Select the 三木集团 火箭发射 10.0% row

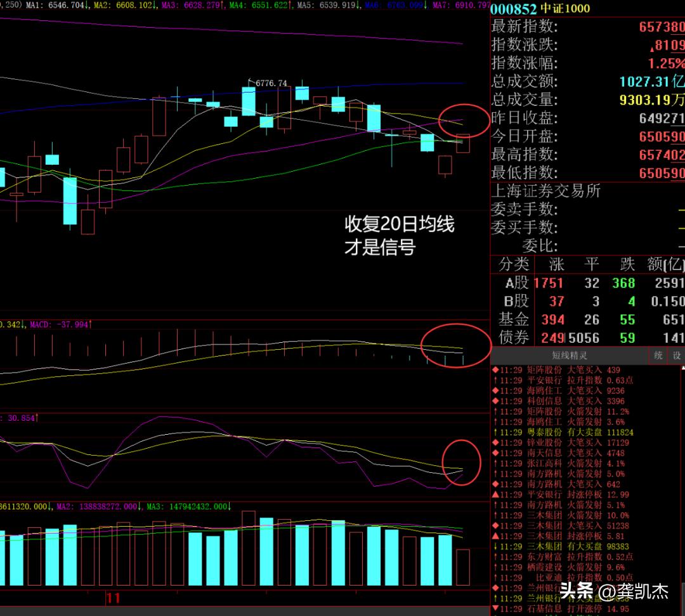[561, 515]
